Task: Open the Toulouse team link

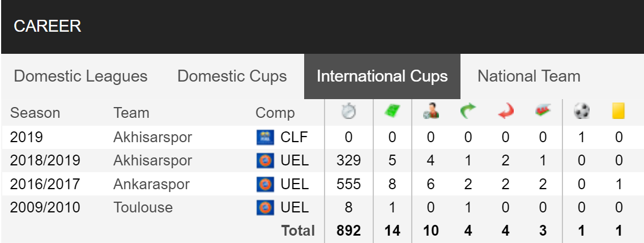Action: click(x=143, y=207)
